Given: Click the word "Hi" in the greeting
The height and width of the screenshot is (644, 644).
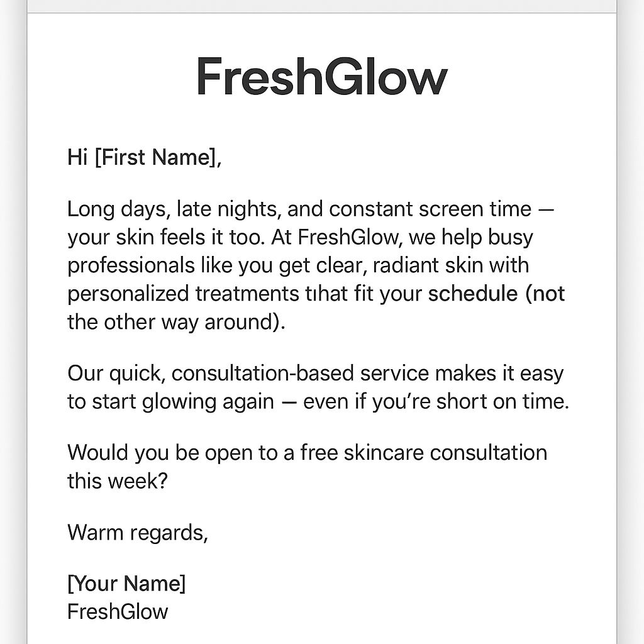Looking at the screenshot, I should point(77,157).
